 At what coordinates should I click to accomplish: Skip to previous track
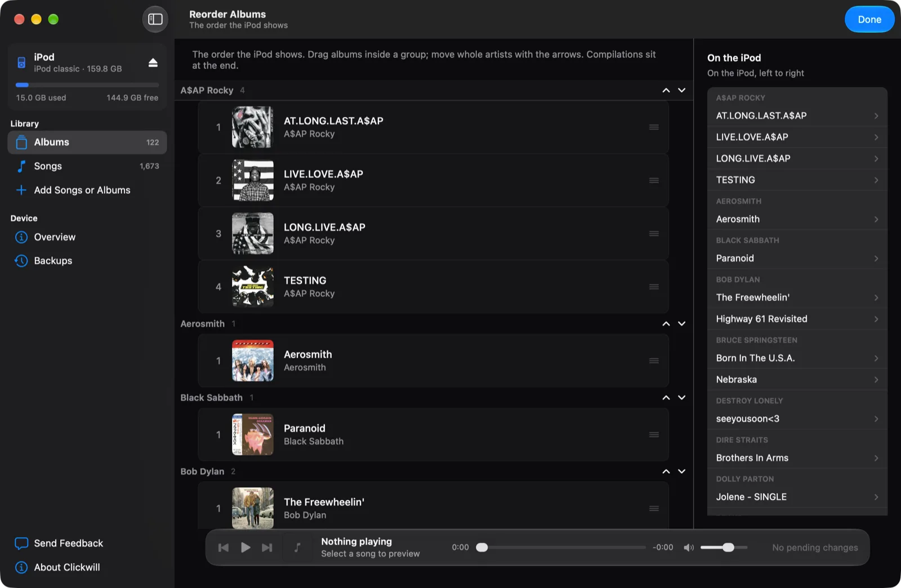click(x=224, y=547)
